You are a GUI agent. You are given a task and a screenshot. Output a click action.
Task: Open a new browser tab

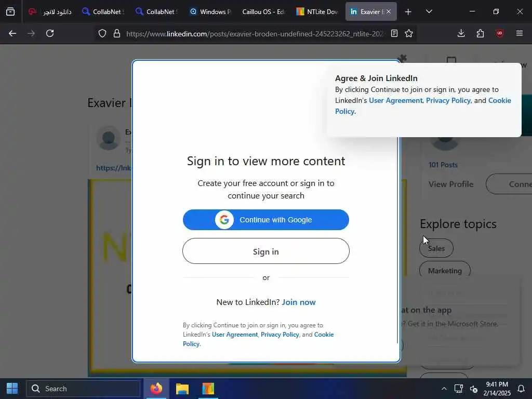[x=408, y=12]
